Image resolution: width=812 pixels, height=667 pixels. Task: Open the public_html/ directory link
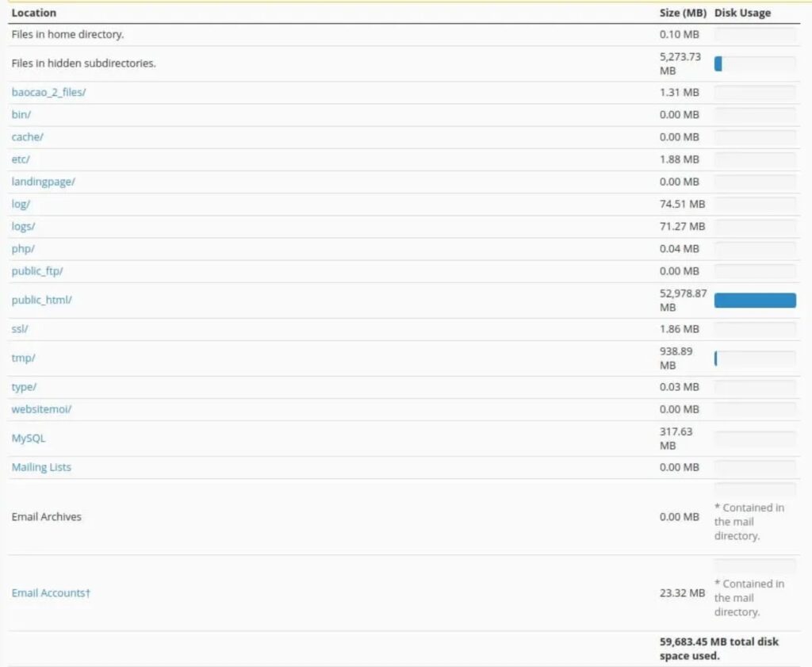coord(41,300)
